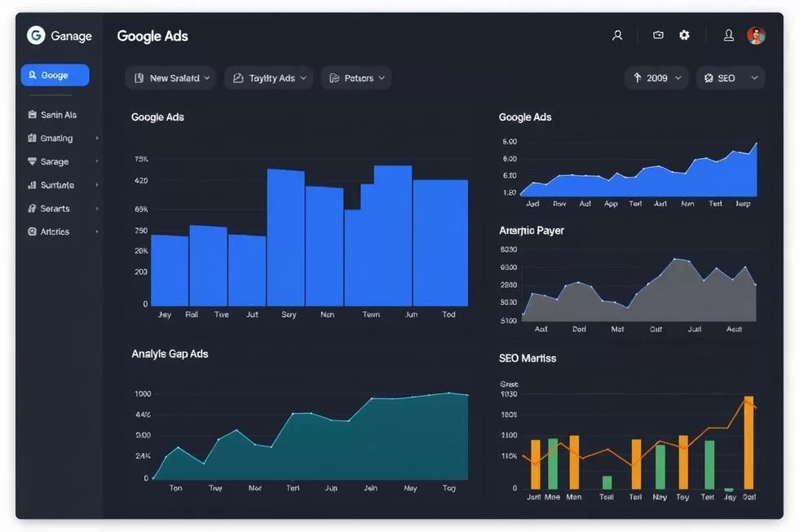Click the account person icon beside avatar
799x532 pixels.
coord(729,35)
